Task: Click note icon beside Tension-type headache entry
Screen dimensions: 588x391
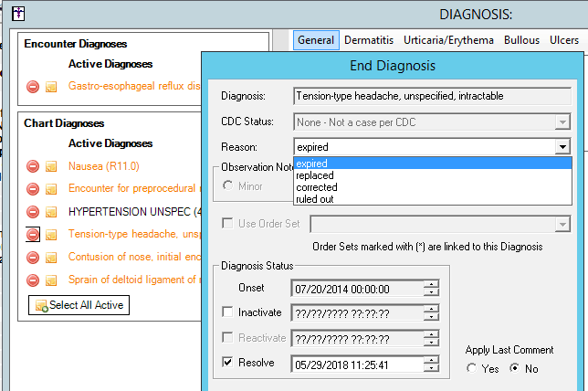Action: point(52,234)
